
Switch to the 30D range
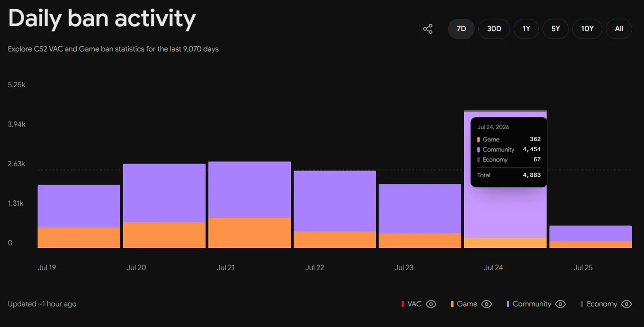click(x=494, y=29)
